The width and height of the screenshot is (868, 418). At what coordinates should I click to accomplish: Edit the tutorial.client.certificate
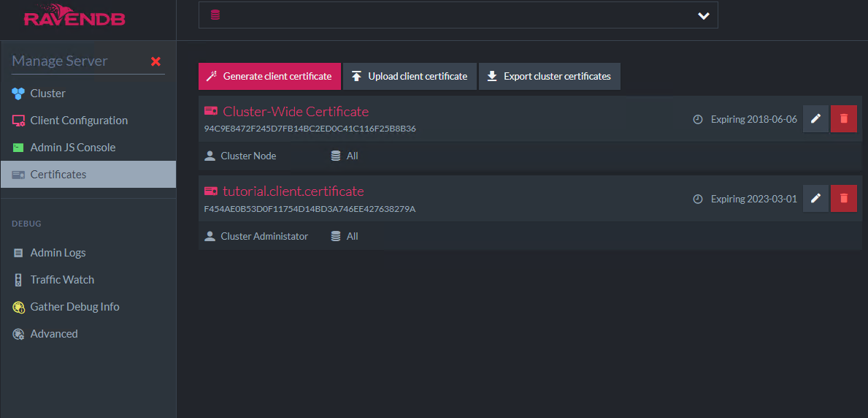click(x=815, y=199)
